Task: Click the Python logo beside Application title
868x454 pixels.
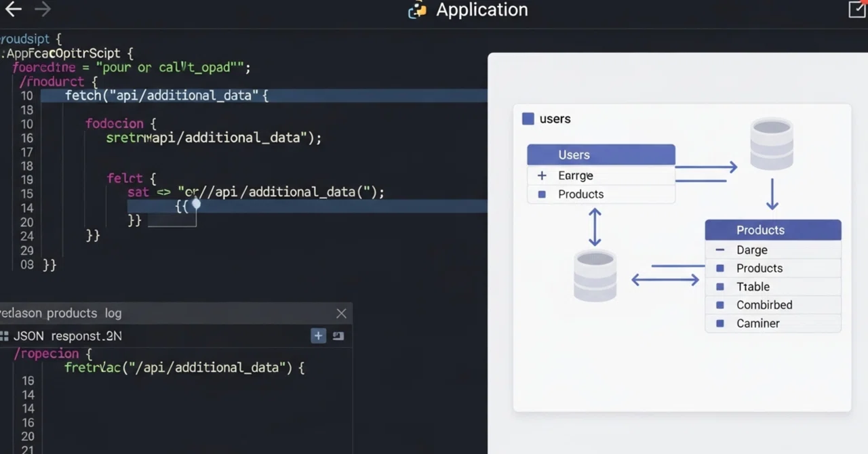Action: point(417,10)
